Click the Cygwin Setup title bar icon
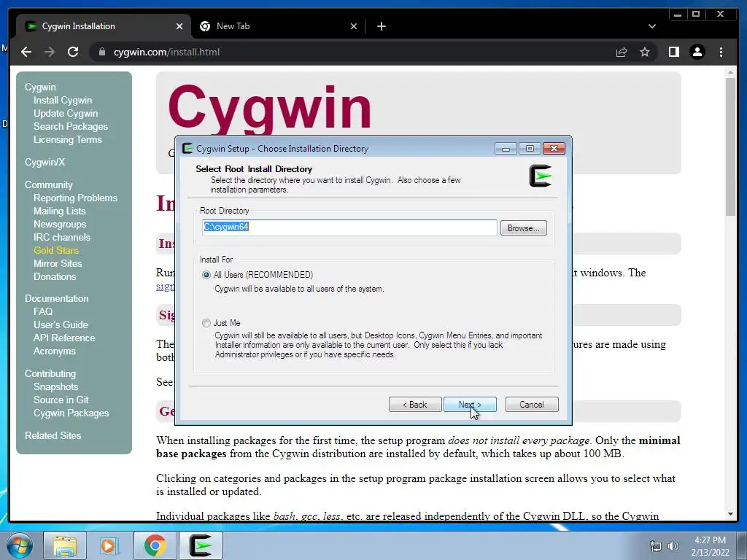 point(187,148)
